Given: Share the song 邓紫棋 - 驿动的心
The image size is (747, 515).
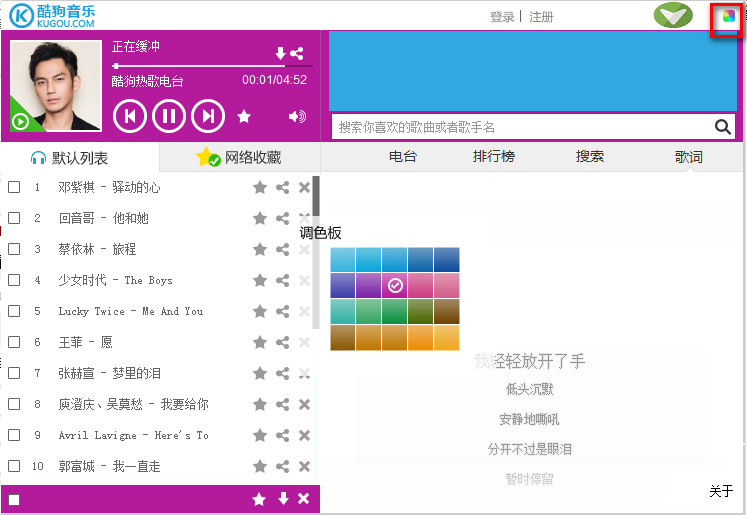Looking at the screenshot, I should point(283,187).
